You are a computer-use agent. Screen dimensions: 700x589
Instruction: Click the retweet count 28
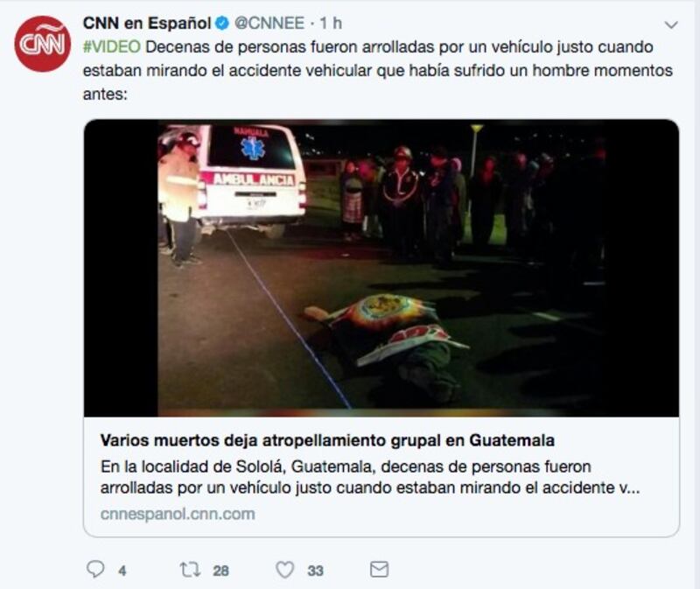221,571
